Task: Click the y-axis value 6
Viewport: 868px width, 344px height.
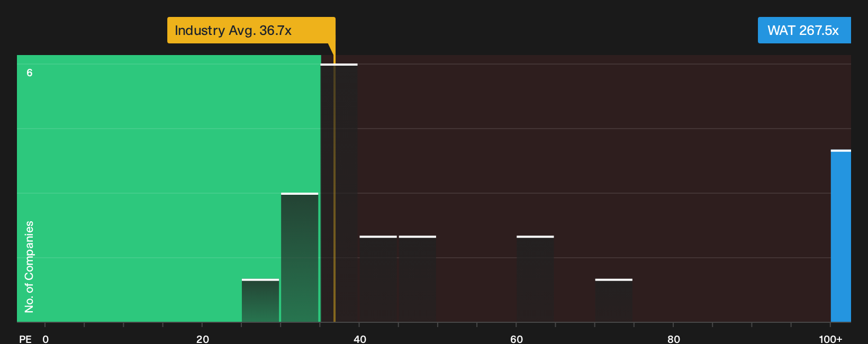Action: coord(30,73)
